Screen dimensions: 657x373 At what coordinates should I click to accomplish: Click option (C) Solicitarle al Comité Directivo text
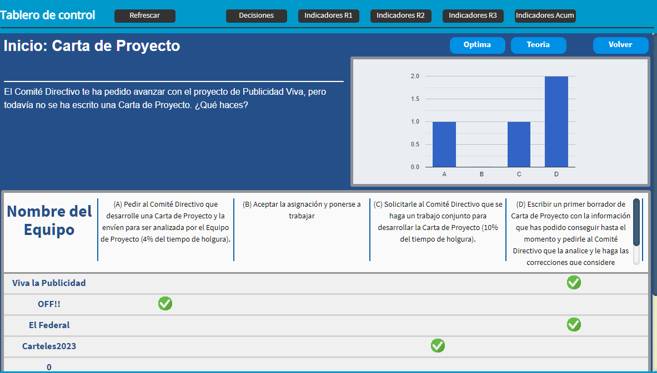pyautogui.click(x=438, y=222)
